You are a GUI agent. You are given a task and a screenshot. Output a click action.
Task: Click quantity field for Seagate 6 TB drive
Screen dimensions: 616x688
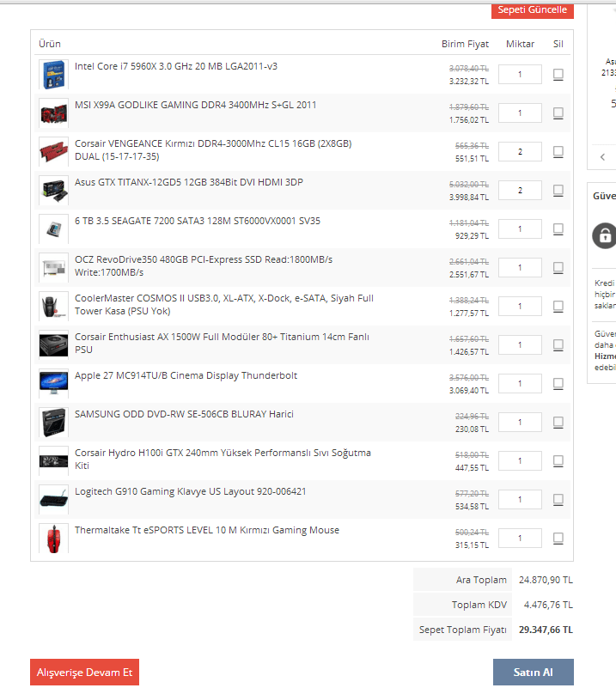point(520,228)
